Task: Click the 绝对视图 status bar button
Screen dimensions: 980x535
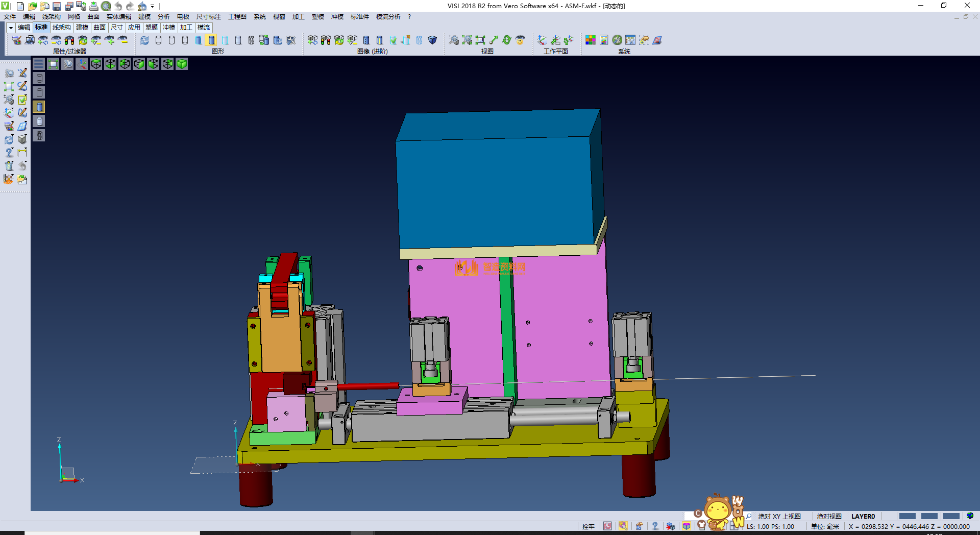Action: click(829, 516)
